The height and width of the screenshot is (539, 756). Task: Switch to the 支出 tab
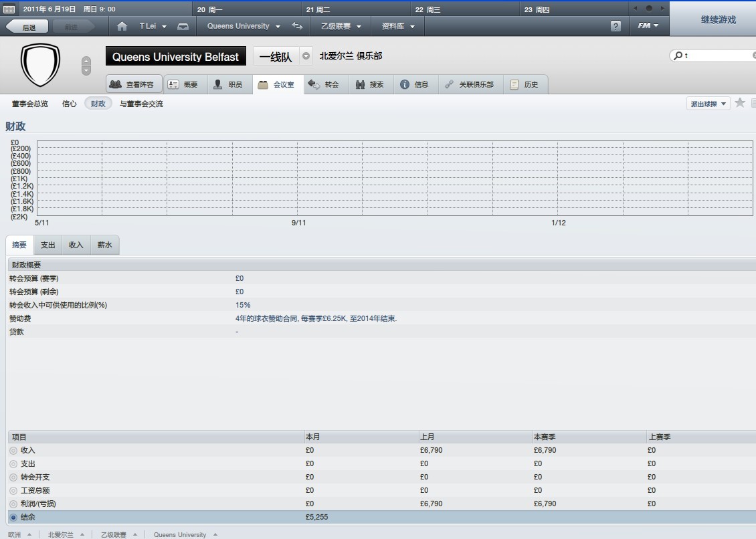48,245
